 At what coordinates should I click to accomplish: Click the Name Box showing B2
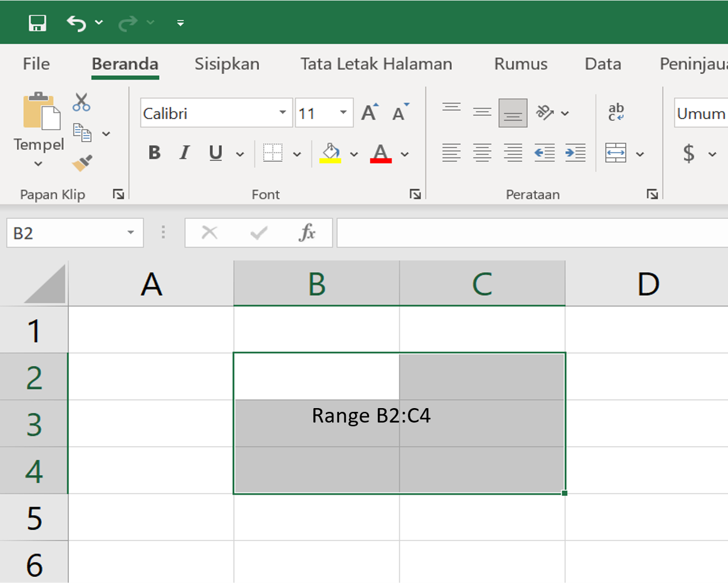69,233
